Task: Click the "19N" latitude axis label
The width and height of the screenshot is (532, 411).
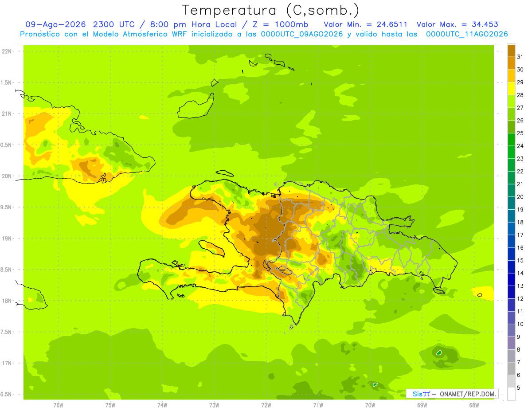Action: 7,239
